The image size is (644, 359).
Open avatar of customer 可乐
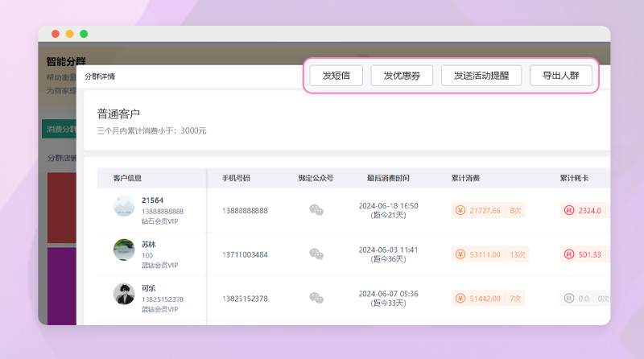(x=124, y=294)
